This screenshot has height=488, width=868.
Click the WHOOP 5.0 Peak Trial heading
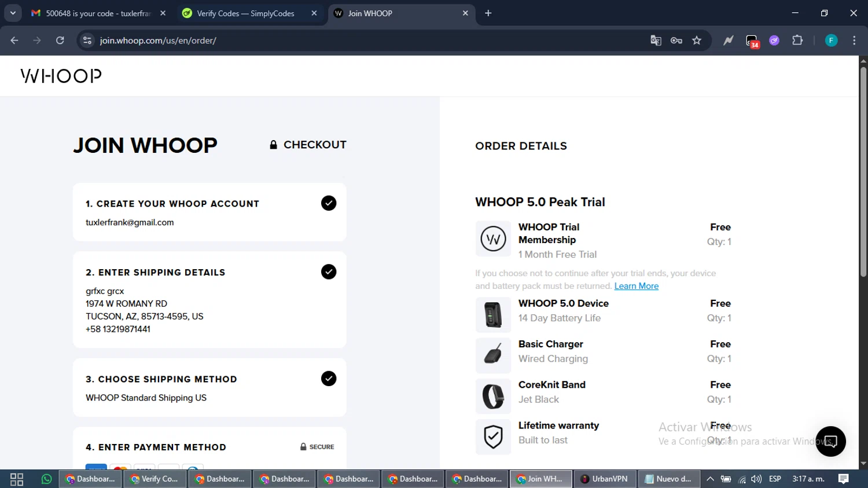(x=540, y=202)
